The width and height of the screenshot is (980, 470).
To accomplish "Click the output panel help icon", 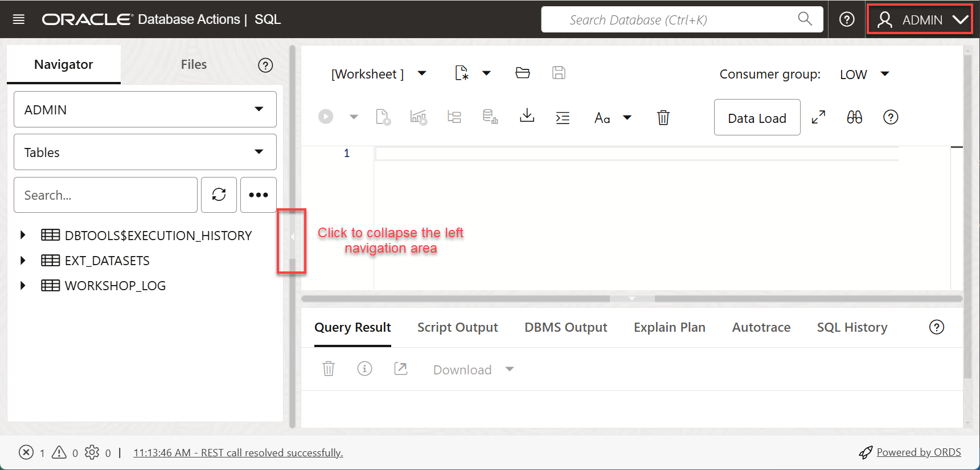I will [x=937, y=327].
